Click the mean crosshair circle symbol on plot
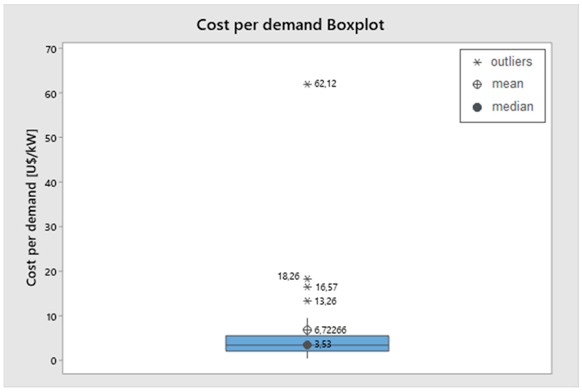 point(307,330)
